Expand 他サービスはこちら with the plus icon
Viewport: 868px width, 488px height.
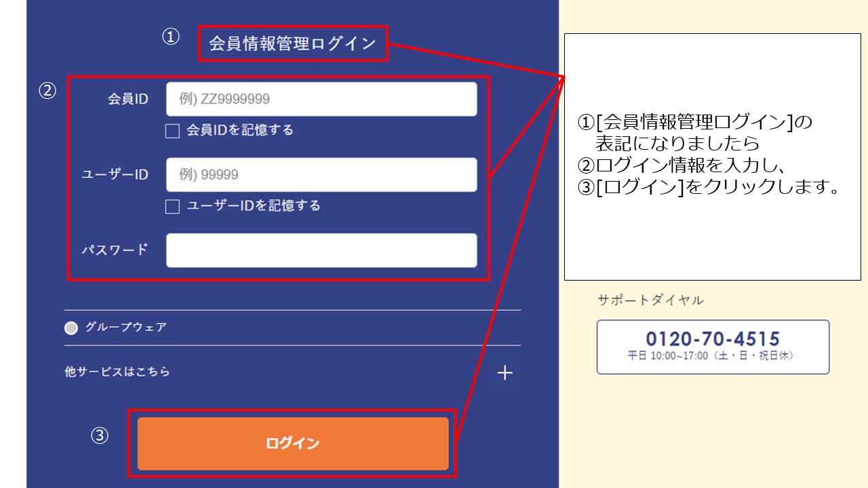tap(505, 373)
